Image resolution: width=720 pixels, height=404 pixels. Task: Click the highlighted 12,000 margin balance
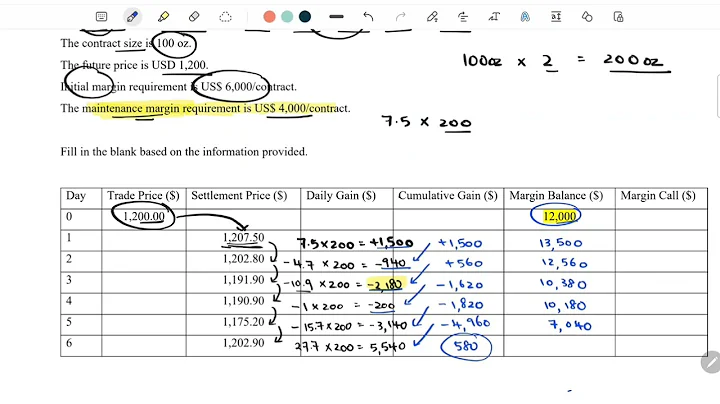point(559,216)
